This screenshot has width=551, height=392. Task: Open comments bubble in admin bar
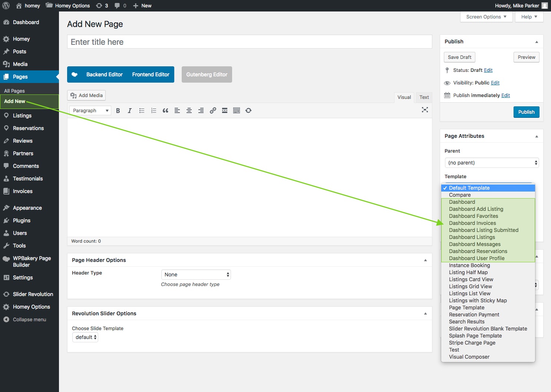pyautogui.click(x=120, y=6)
